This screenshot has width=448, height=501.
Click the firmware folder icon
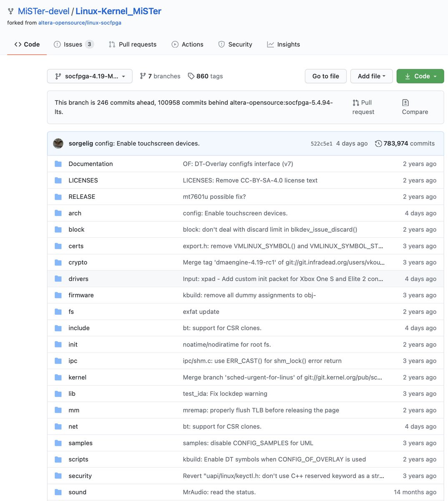pos(58,295)
